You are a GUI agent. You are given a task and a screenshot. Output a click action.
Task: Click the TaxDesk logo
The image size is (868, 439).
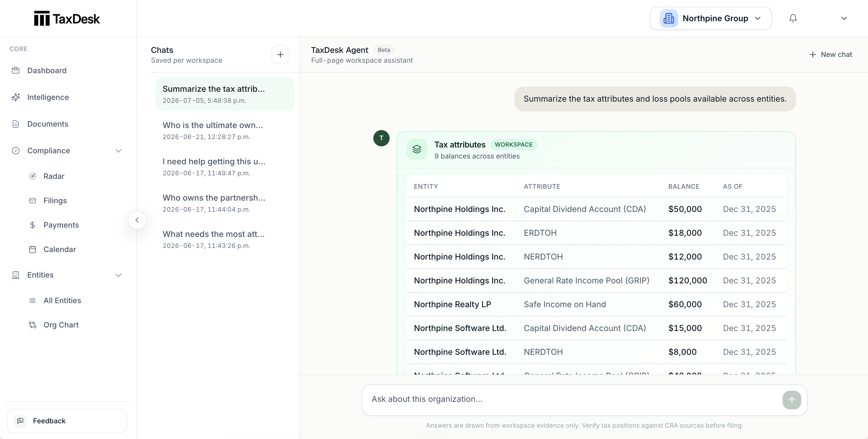point(67,19)
